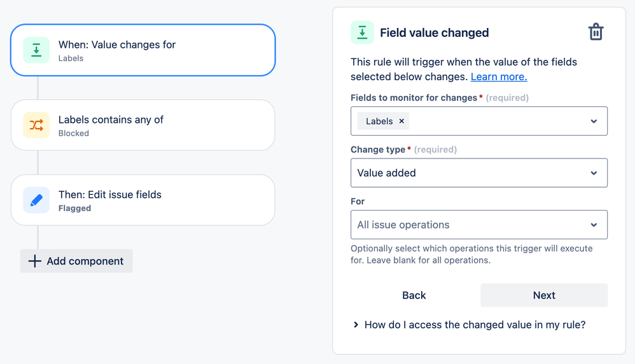Select the When: Value changes for card

tap(143, 50)
